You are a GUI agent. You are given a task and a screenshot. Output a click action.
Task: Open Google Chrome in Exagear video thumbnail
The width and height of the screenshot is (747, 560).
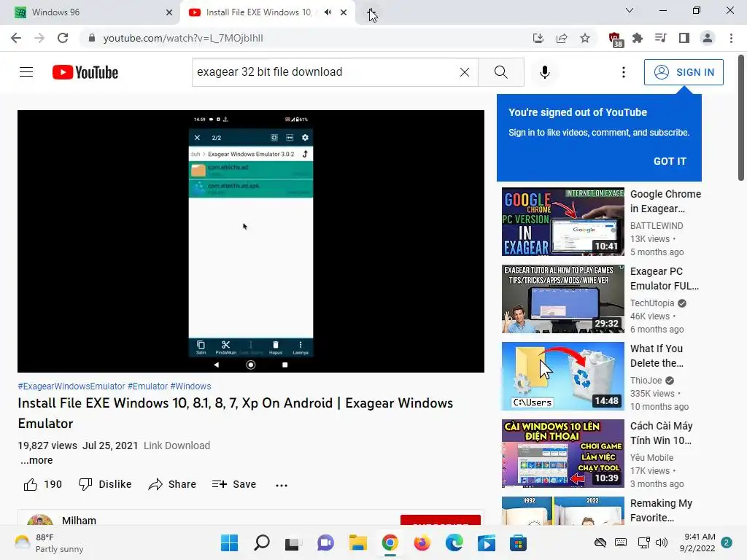562,222
